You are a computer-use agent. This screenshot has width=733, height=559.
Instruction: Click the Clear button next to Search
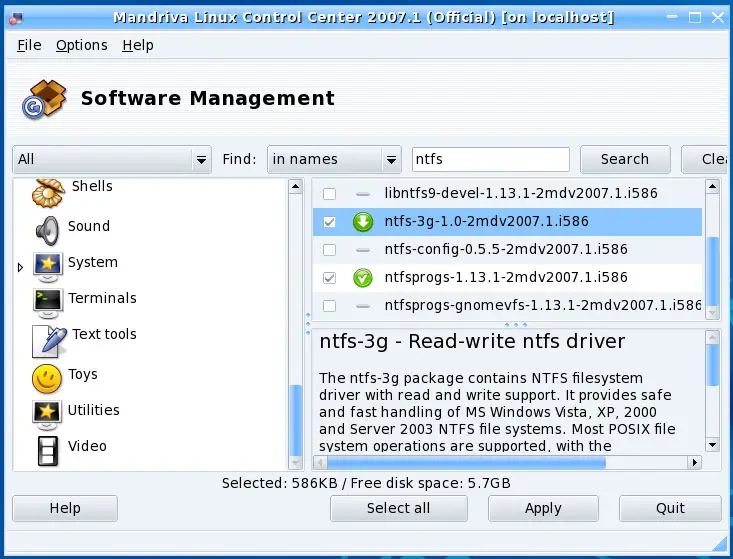[704, 159]
